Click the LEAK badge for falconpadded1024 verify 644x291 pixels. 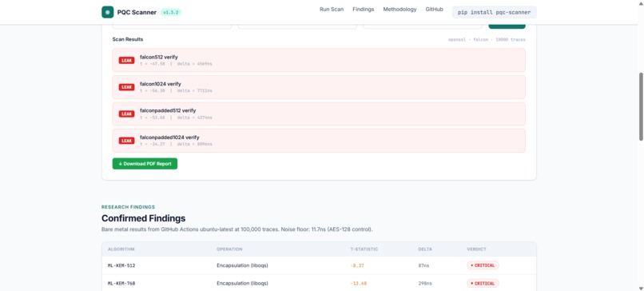126,141
